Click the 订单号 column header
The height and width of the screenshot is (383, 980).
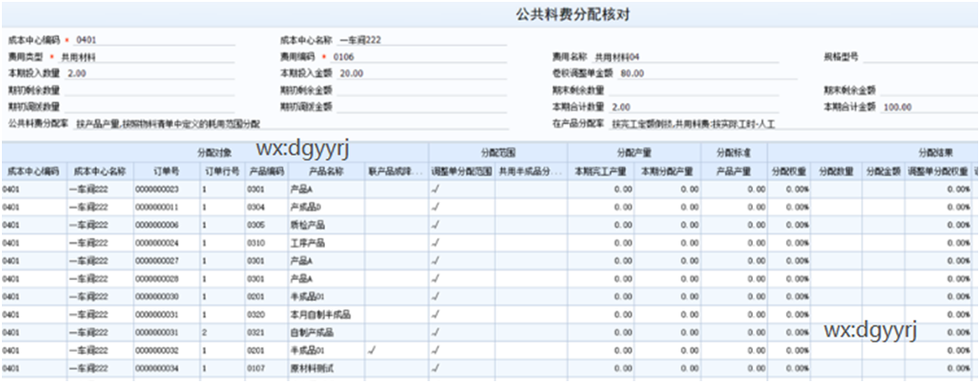166,171
